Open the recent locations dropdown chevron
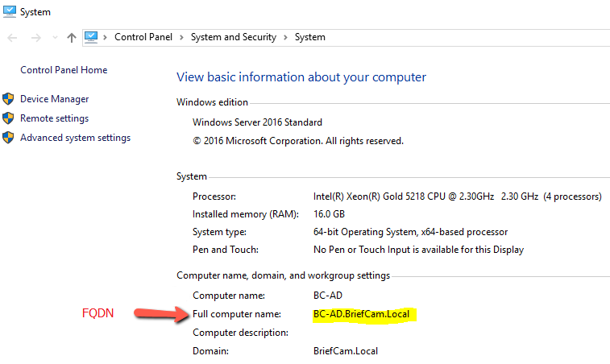This screenshot has height=364, width=610. [x=55, y=38]
